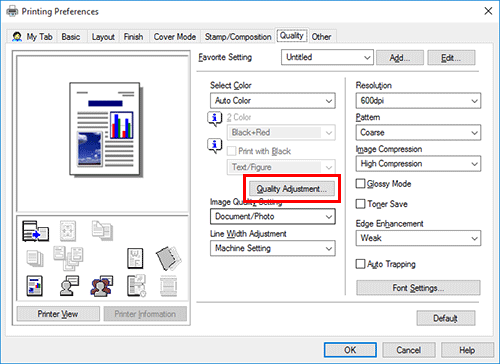Image resolution: width=500 pixels, height=364 pixels.
Task: Expand the Resolution 600dpi dropdown
Action: (x=418, y=101)
